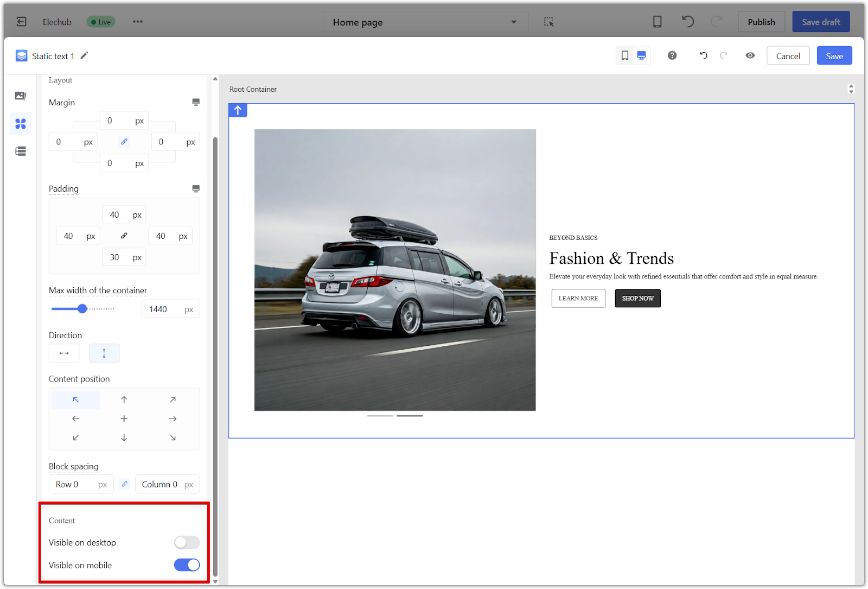Viewport: 868px width, 589px height.
Task: Edit the Row block spacing field
Action: click(81, 484)
